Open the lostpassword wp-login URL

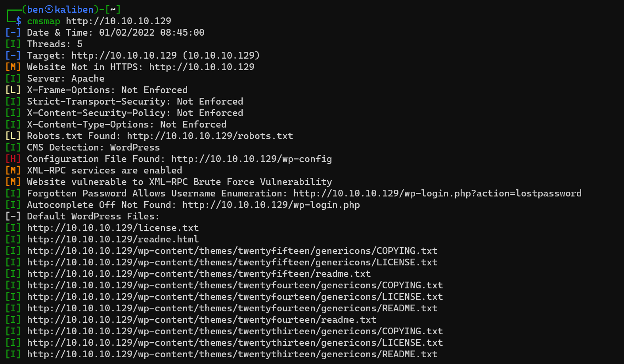tap(437, 193)
